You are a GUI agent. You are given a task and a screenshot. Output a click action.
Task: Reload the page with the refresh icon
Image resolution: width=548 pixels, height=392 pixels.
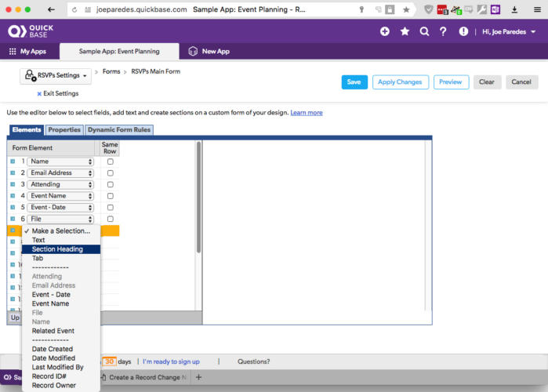(74, 9)
